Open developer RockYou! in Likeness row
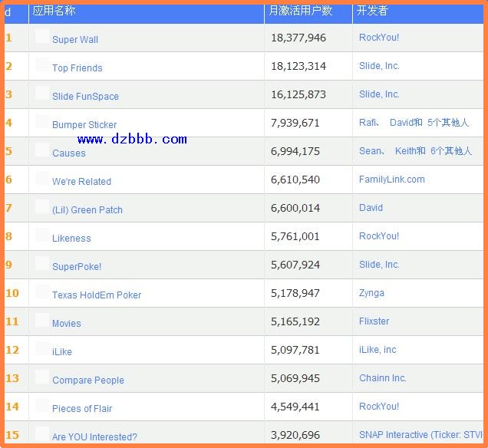Screen dimensions: 488x448 point(379,236)
